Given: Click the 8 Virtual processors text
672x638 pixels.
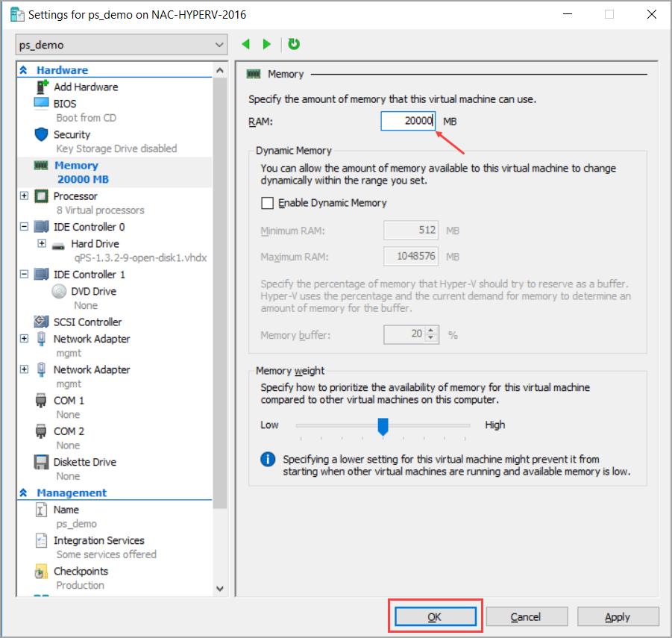Looking at the screenshot, I should point(100,210).
